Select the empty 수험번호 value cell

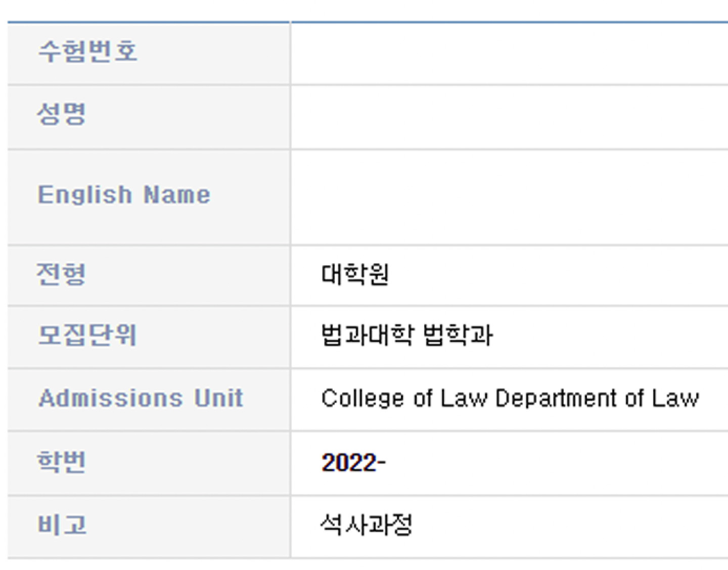pyautogui.click(x=509, y=54)
